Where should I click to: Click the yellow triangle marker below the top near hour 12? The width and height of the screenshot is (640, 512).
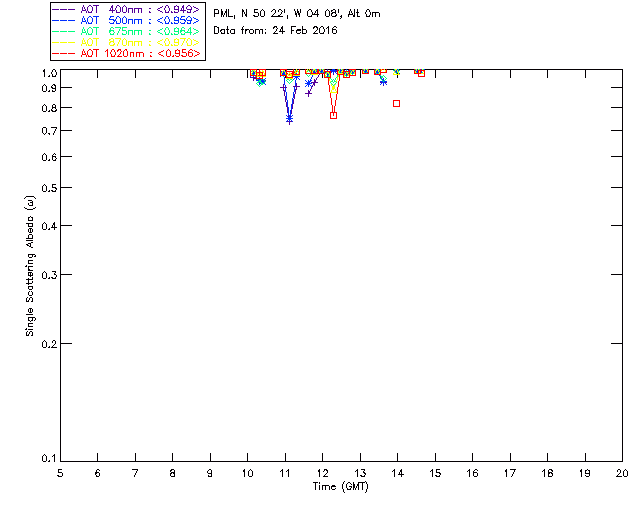333,89
